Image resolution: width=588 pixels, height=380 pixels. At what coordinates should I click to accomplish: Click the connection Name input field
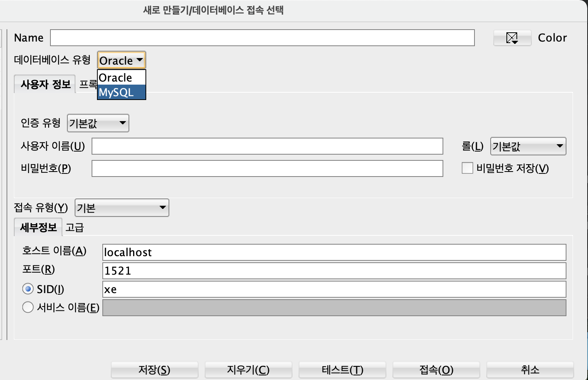click(262, 38)
